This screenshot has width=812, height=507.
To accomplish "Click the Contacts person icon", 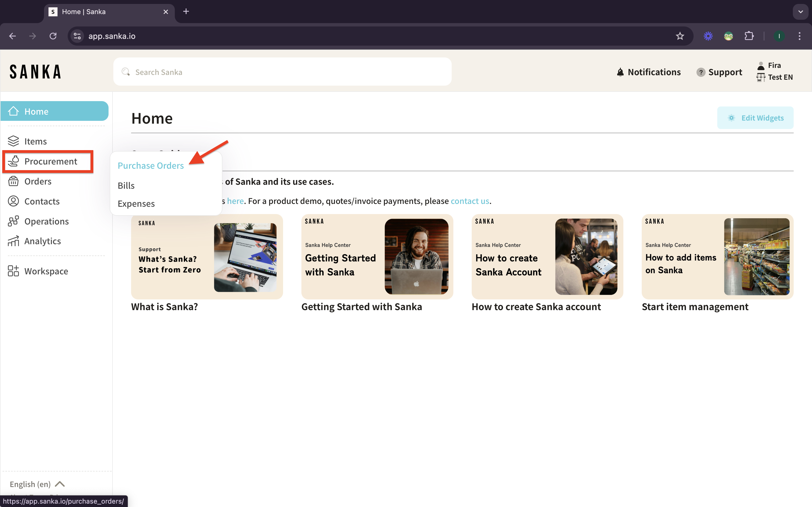I will [14, 201].
